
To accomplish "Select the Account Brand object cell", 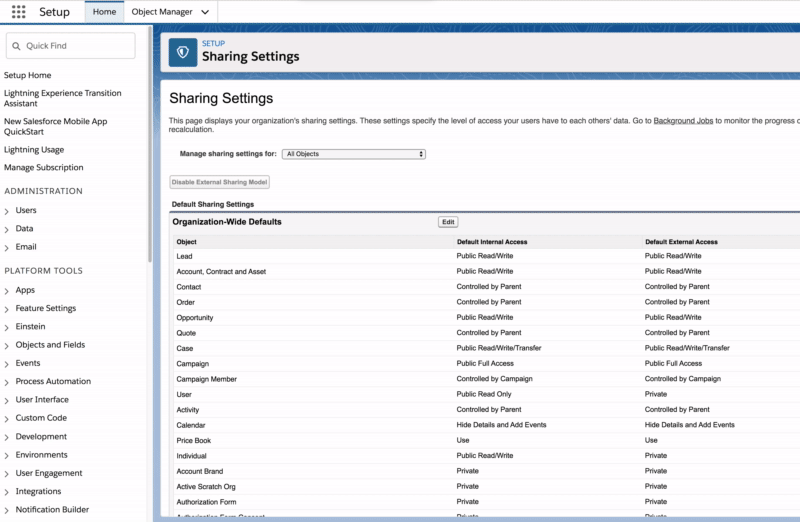I will coord(199,471).
